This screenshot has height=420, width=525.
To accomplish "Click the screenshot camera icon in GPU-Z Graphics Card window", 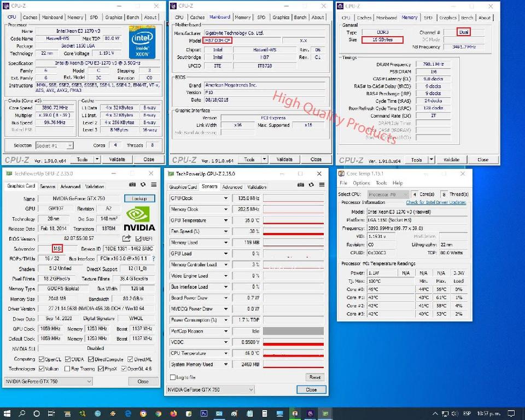I will click(x=132, y=184).
